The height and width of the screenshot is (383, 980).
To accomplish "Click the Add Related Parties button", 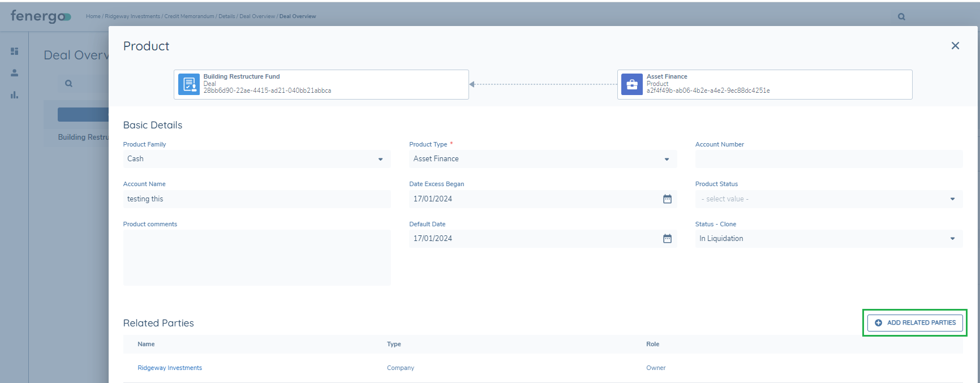I will 915,322.
